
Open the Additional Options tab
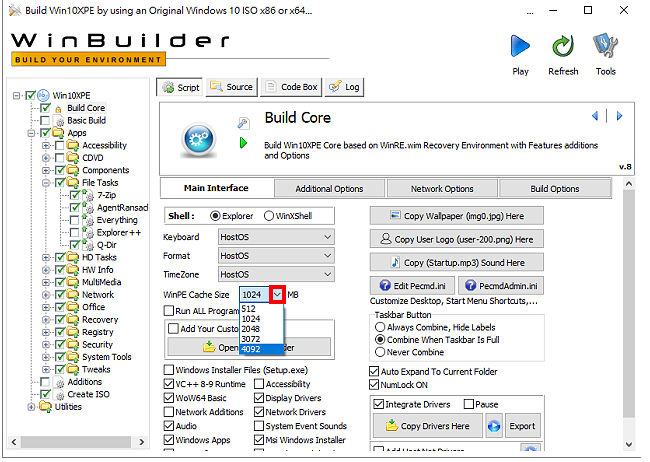coord(329,189)
